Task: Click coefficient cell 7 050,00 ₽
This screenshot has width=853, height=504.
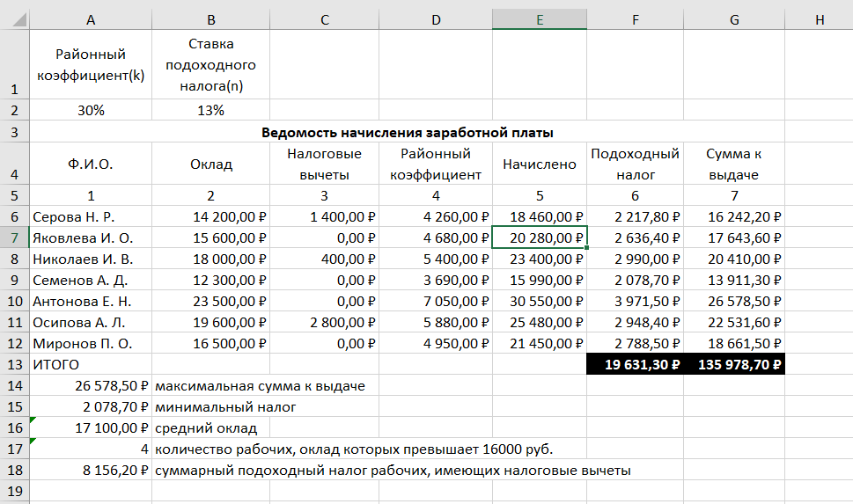Action: click(436, 302)
